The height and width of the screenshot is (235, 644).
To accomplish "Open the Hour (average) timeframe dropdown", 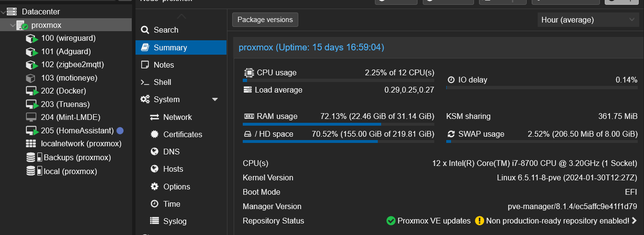I will pyautogui.click(x=588, y=20).
